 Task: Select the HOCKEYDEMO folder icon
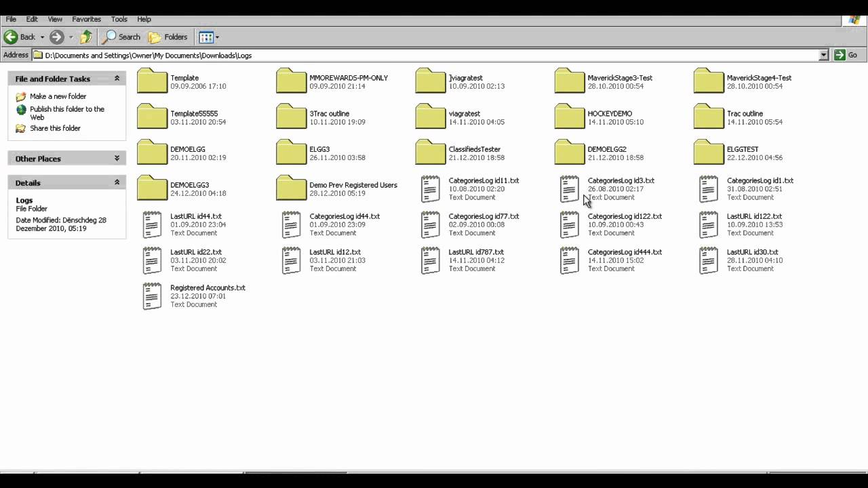tap(569, 117)
